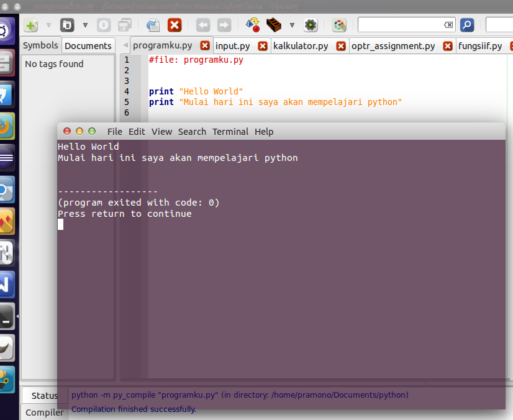This screenshot has height=420, width=513.
Task: Expand the New file templates dropdown arrow
Action: point(48,25)
